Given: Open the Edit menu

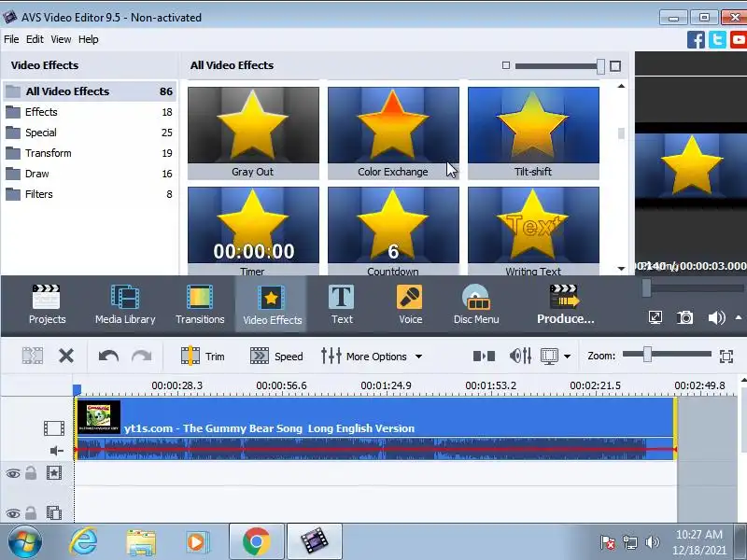Looking at the screenshot, I should click(35, 39).
